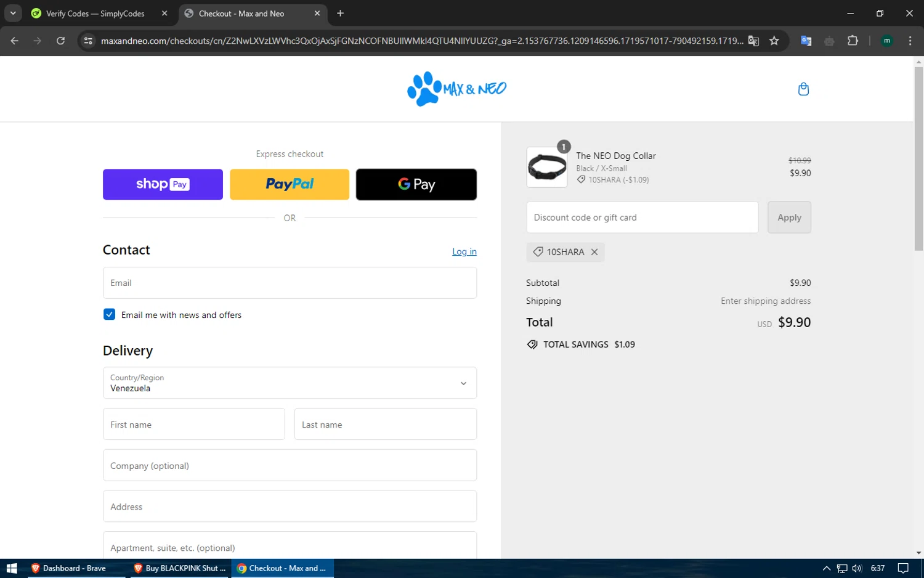Click the greyed-out extension icon in toolbar

point(829,41)
